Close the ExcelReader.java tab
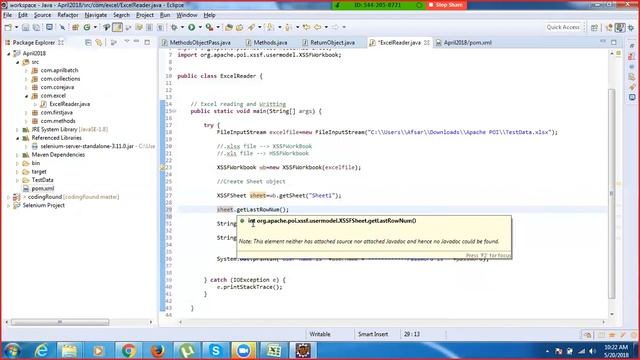The height and width of the screenshot is (360, 640). tap(427, 42)
